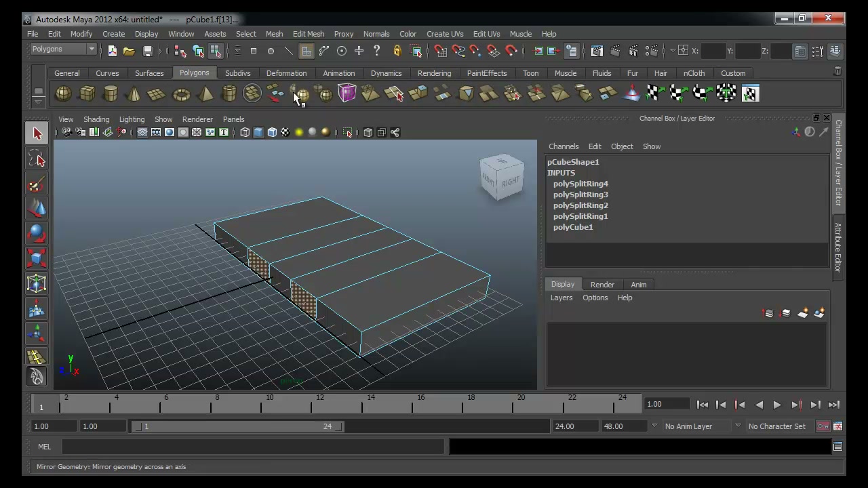Click the range slider bar showing 1 to 24
Image resolution: width=868 pixels, height=488 pixels.
pos(237,426)
